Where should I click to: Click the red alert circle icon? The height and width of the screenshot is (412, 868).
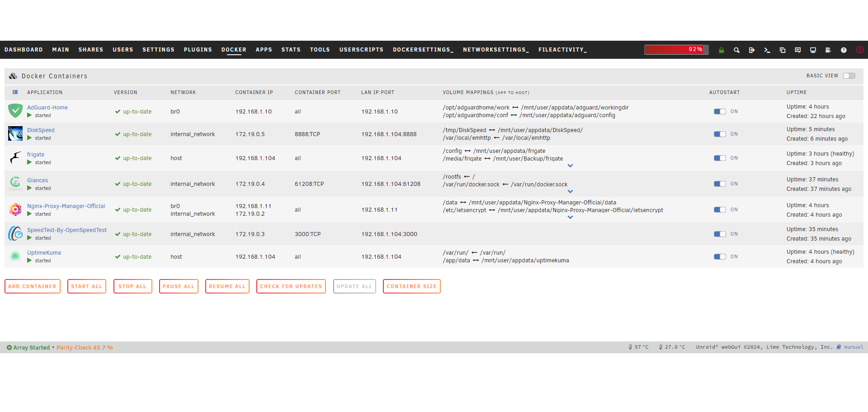tap(859, 50)
